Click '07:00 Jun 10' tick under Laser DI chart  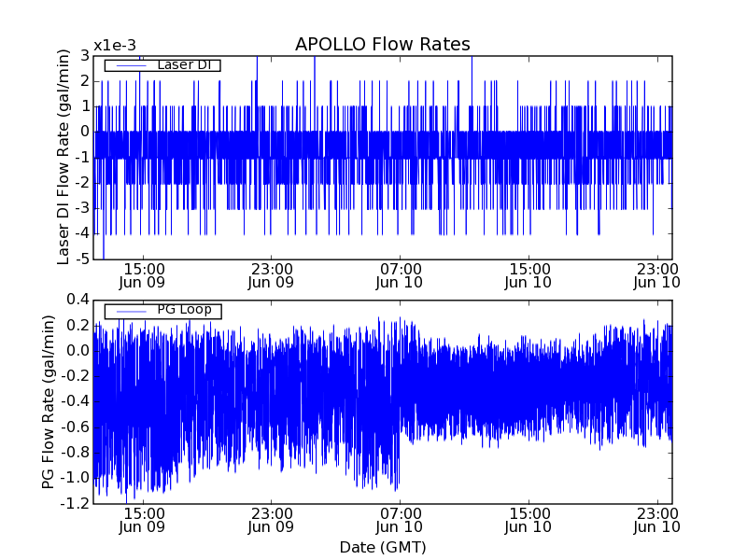point(400,275)
